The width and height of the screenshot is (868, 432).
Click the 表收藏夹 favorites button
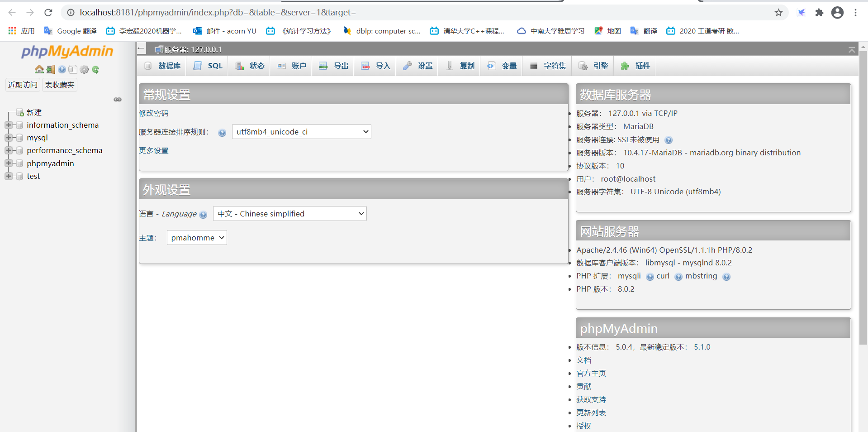point(59,85)
